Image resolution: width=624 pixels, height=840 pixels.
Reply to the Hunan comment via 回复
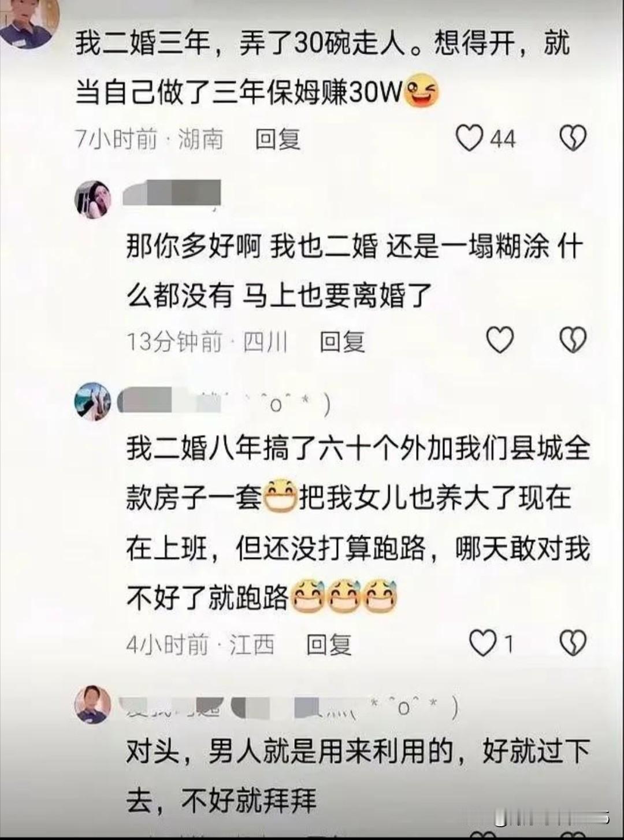pos(278,139)
